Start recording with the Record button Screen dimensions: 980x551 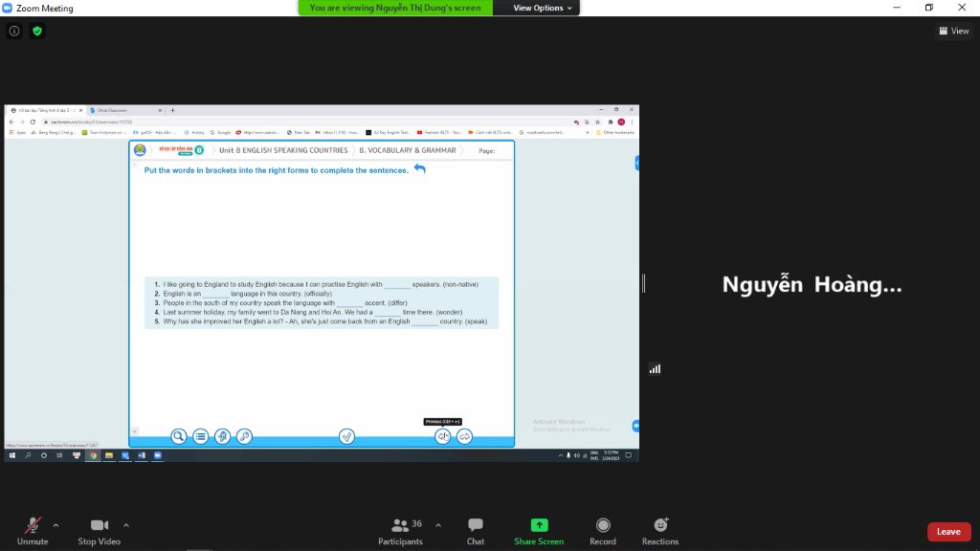click(x=603, y=532)
